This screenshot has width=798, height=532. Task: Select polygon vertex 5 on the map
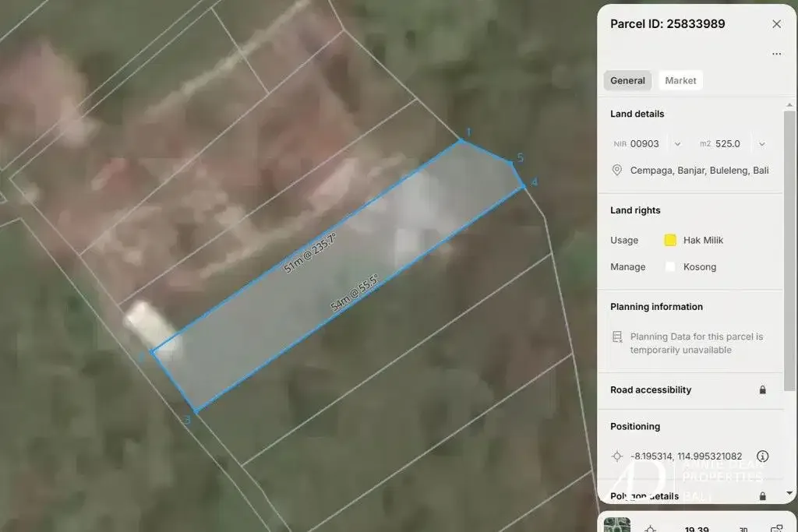point(511,162)
